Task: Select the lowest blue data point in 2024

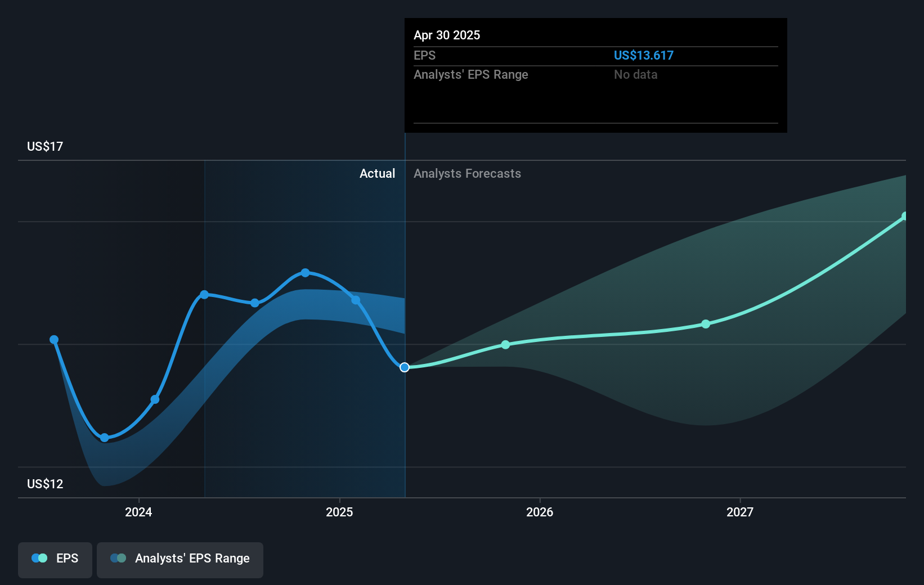Action: 104,438
